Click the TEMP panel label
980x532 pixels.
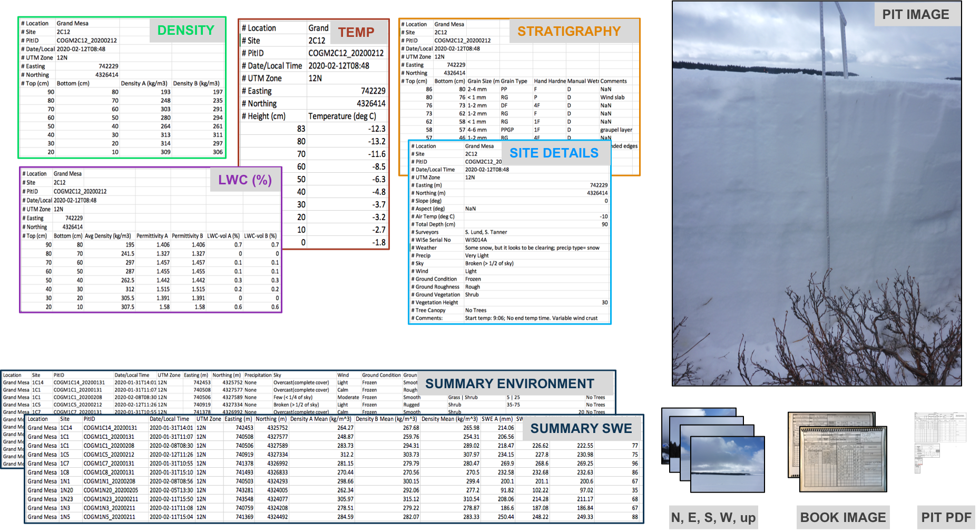point(356,32)
